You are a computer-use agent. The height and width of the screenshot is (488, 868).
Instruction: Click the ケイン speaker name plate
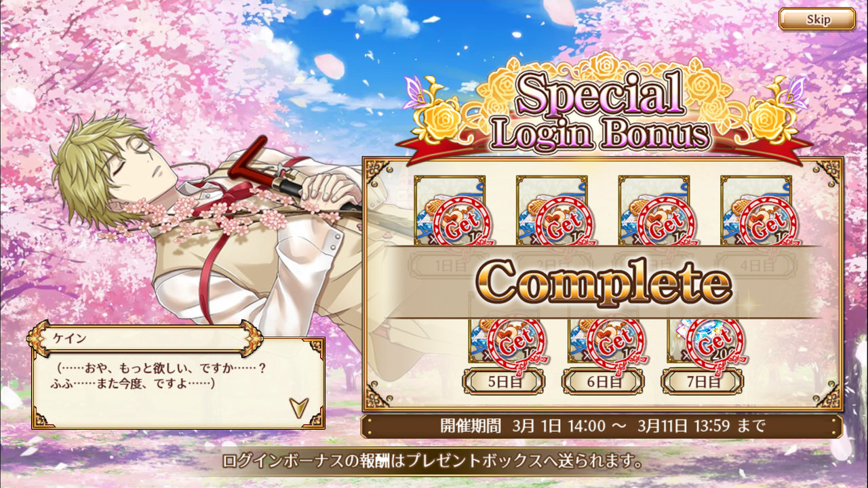click(x=144, y=339)
